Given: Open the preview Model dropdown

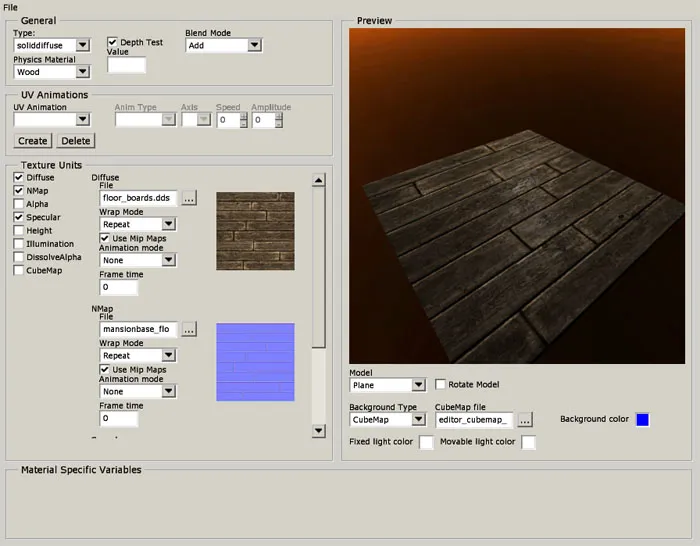Looking at the screenshot, I should pyautogui.click(x=387, y=385).
